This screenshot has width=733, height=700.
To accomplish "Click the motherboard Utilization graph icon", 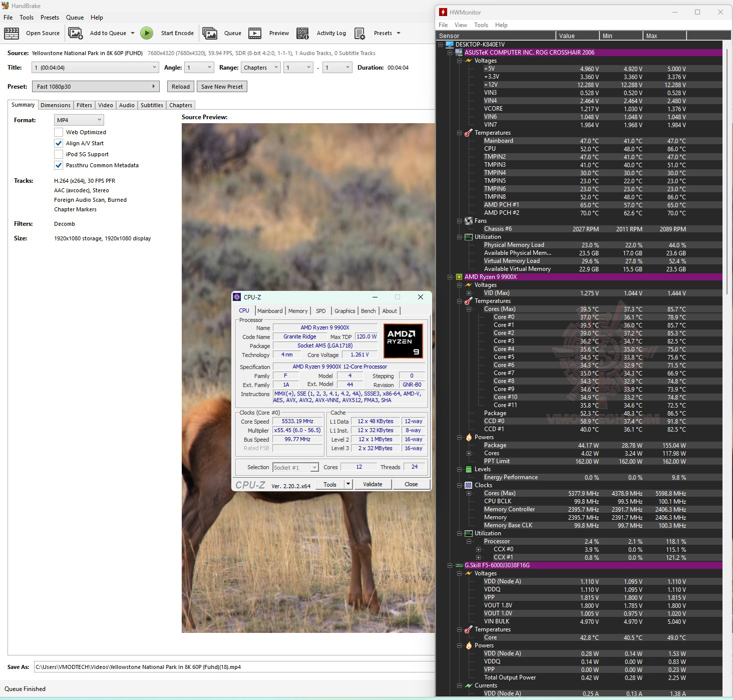I will 469,237.
